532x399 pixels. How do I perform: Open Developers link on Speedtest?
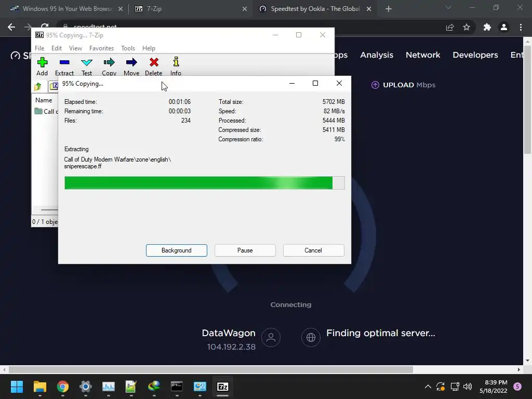click(475, 55)
